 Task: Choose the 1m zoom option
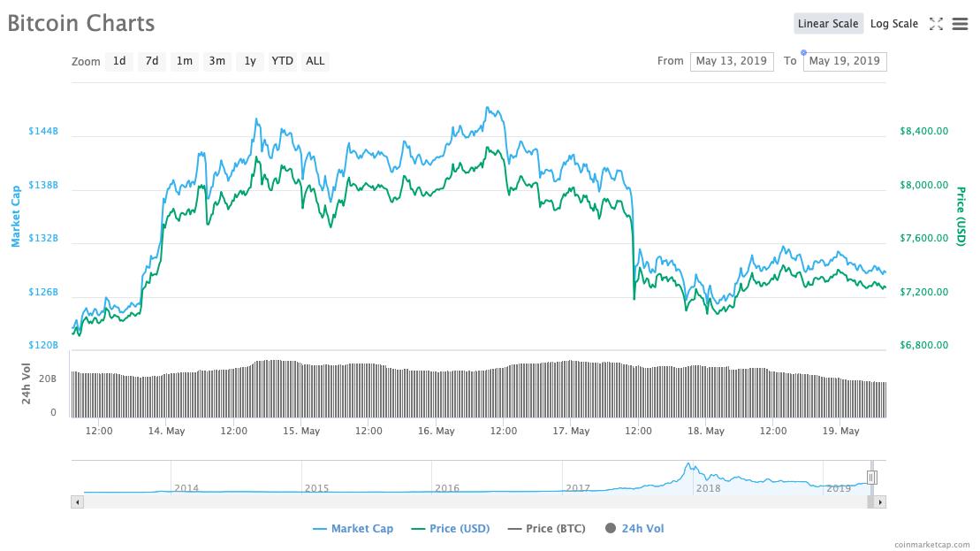tap(184, 61)
